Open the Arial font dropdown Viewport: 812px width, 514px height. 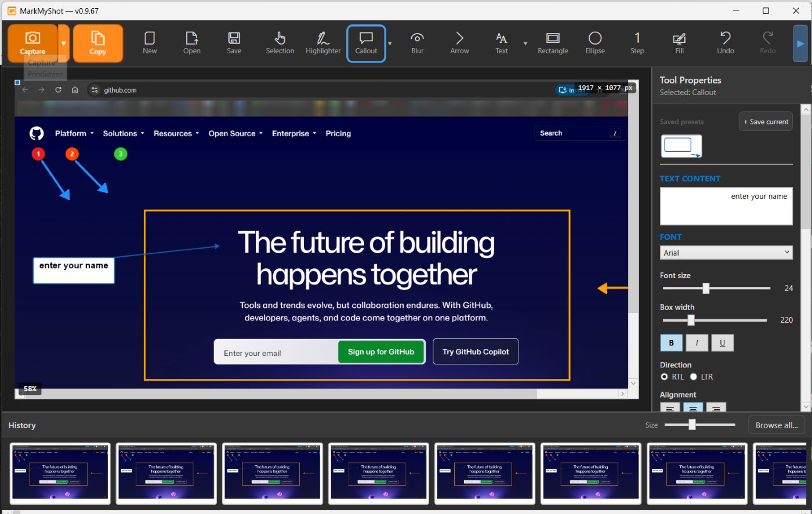click(x=726, y=253)
